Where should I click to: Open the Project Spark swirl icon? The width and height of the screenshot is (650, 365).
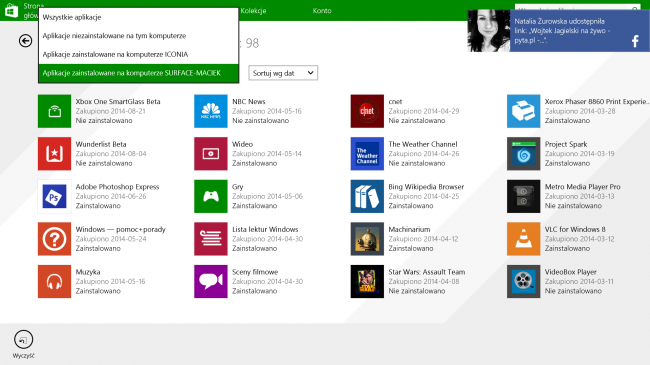(x=524, y=154)
